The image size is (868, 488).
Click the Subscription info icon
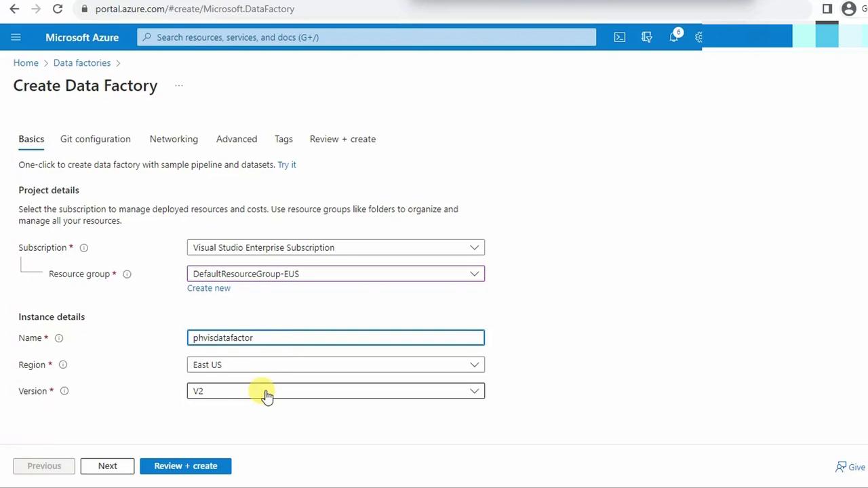84,248
